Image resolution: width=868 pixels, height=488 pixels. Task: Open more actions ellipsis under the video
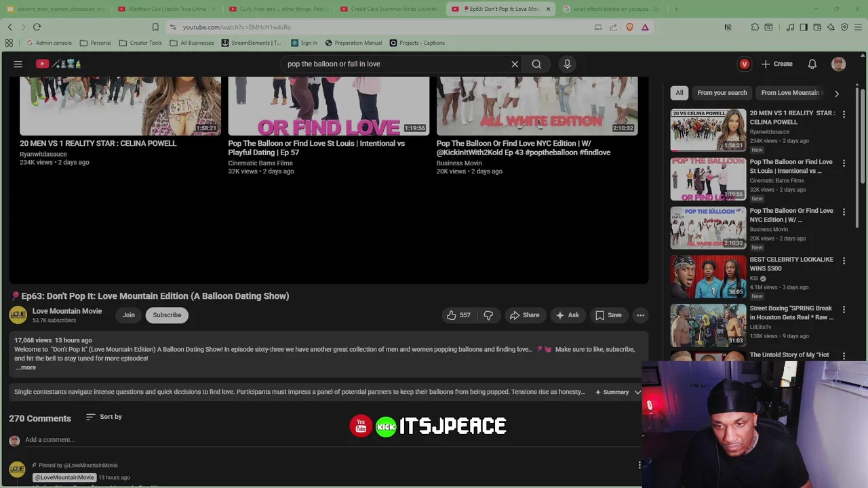pos(640,315)
